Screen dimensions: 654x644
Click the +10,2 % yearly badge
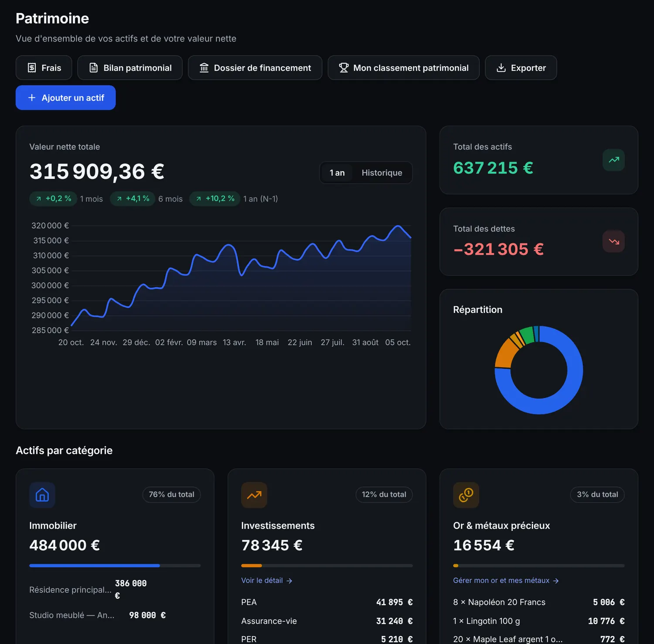215,199
